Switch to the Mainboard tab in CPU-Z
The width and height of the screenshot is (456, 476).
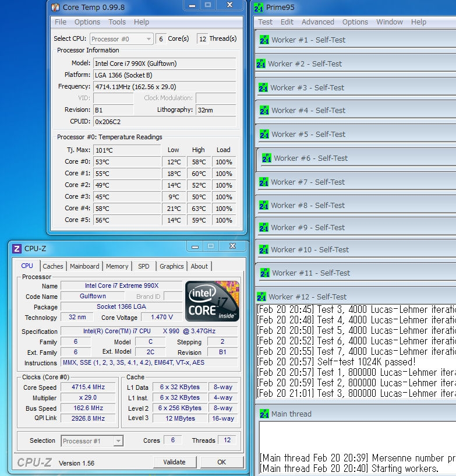(x=84, y=266)
